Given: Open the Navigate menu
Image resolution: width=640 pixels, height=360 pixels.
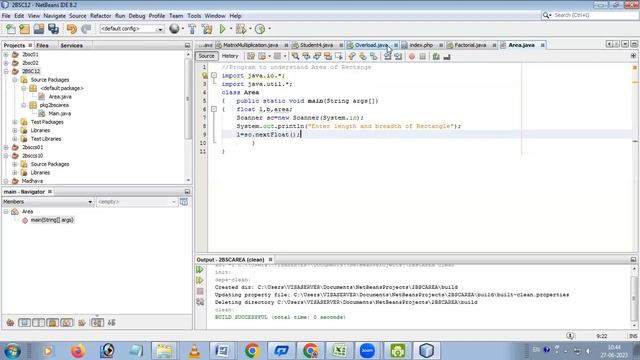Looking at the screenshot, I should (x=54, y=16).
